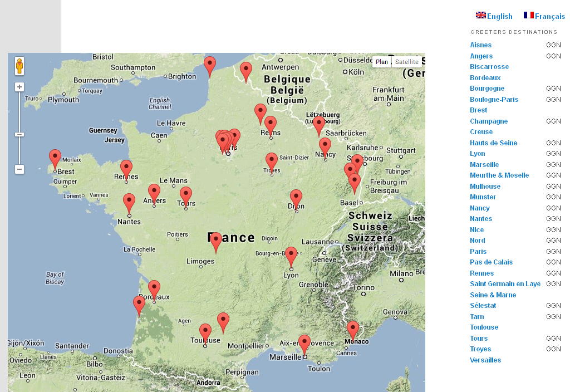Click the red map pin at Brest

tap(55, 158)
